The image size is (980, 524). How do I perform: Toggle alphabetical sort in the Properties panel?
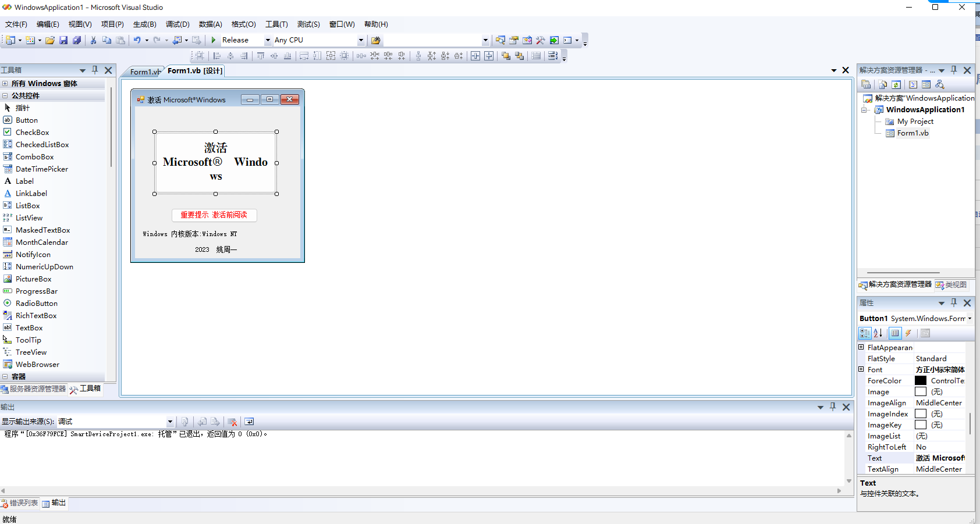pos(878,333)
